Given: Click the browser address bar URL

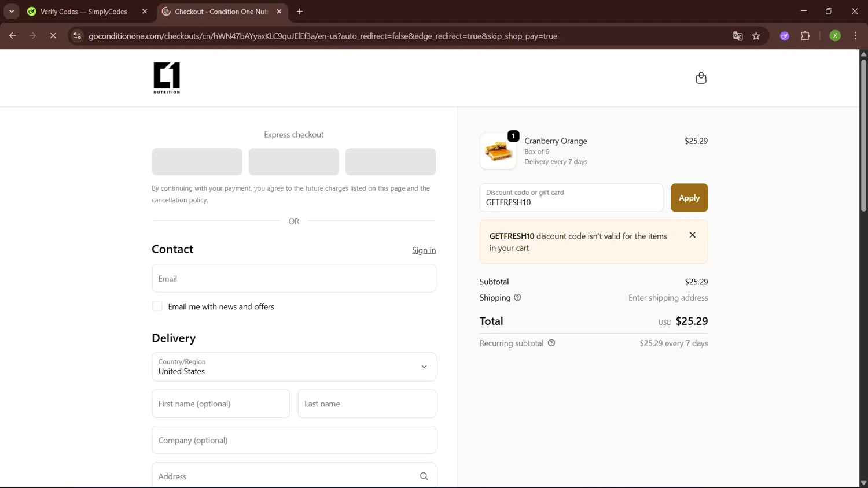Looking at the screenshot, I should coord(323,36).
